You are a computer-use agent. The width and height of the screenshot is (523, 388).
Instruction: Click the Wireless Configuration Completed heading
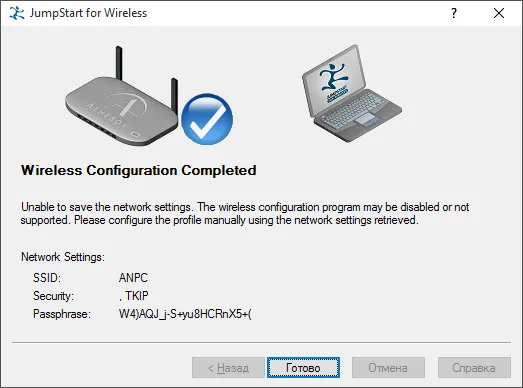tap(139, 170)
